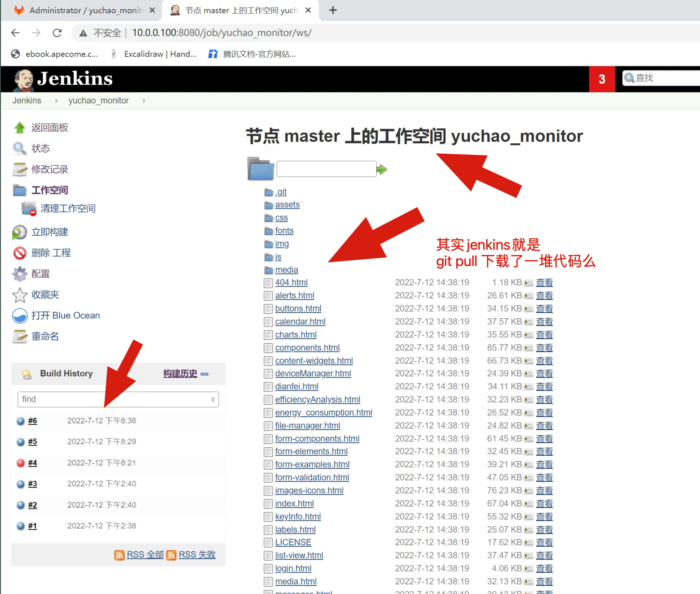
Task: Open project settings via 配置 gear icon
Action: tap(20, 274)
